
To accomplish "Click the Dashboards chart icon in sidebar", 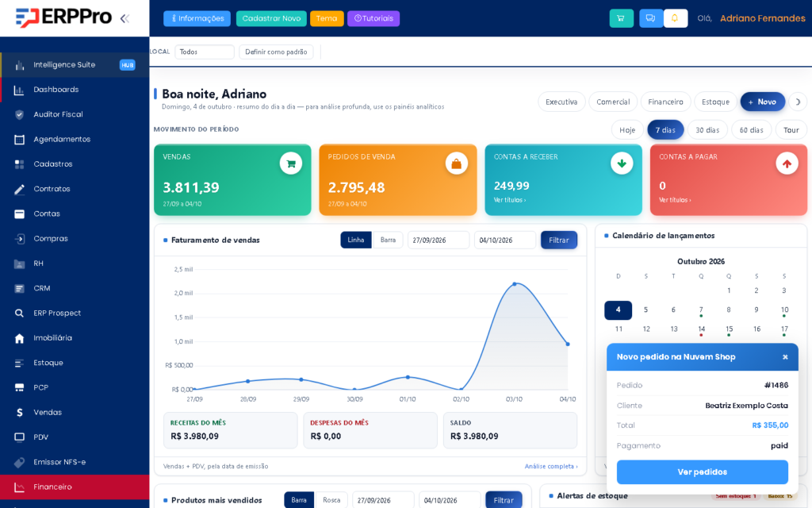I will (19, 90).
